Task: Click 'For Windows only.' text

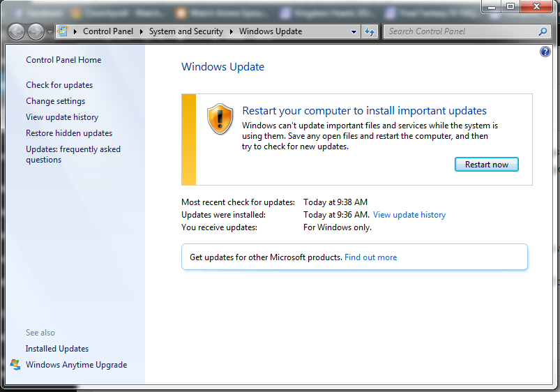Action: (x=338, y=227)
